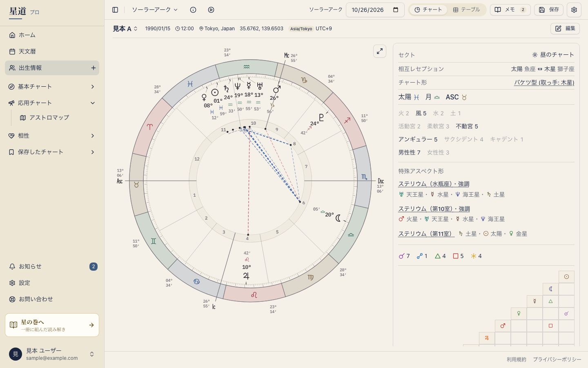Go to ホーム in sidebar

pos(52,35)
